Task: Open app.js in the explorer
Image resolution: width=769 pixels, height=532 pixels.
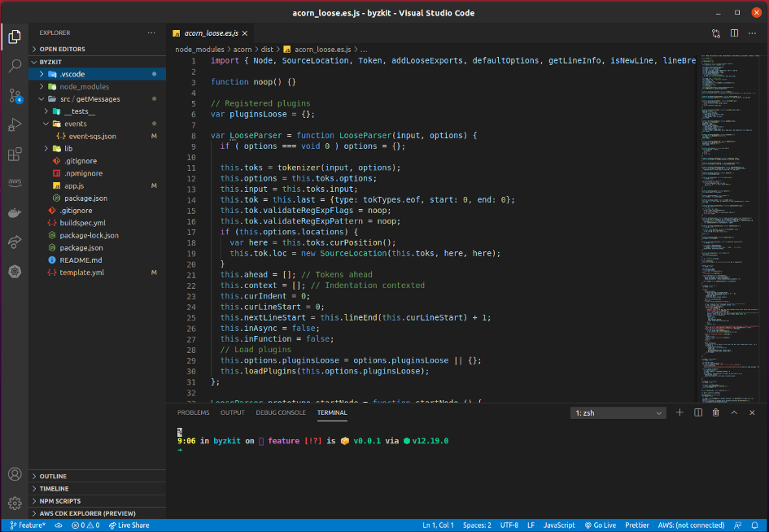Action: [97, 185]
